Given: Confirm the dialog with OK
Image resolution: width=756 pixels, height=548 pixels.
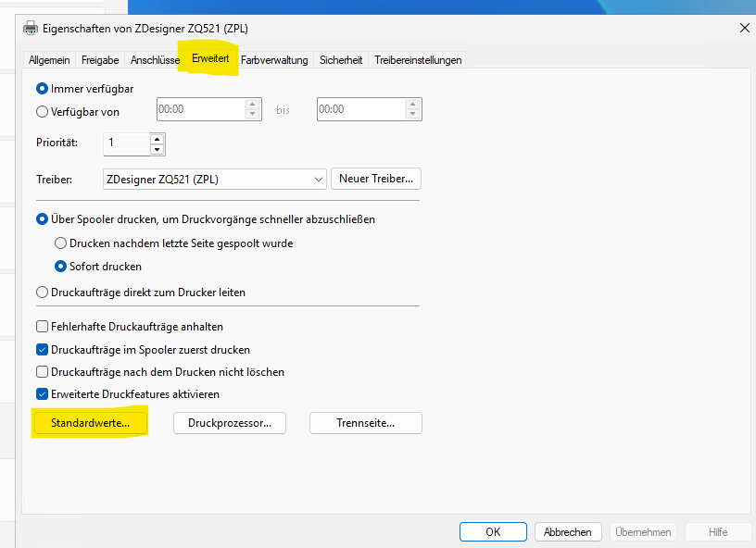Looking at the screenshot, I should click(x=493, y=532).
